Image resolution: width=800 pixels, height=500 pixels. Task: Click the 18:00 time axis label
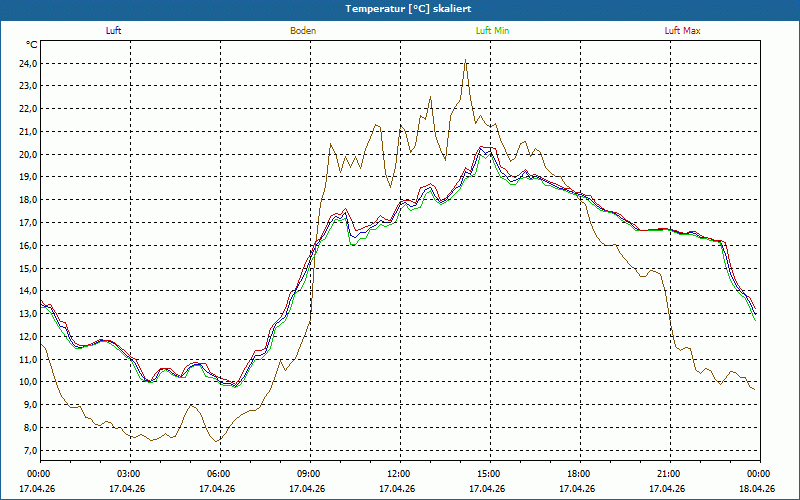580,474
